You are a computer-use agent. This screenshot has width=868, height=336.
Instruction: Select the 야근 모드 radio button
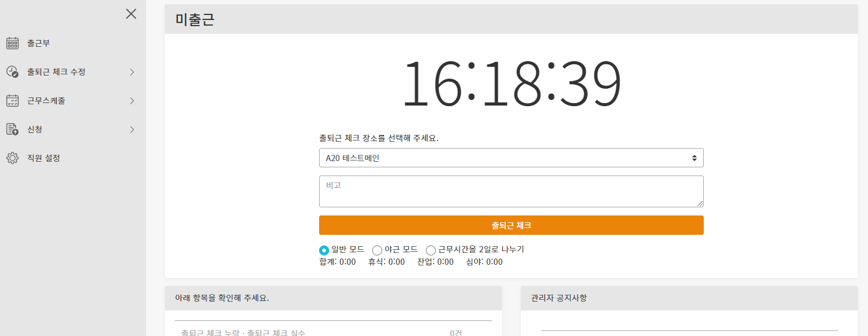(x=377, y=250)
